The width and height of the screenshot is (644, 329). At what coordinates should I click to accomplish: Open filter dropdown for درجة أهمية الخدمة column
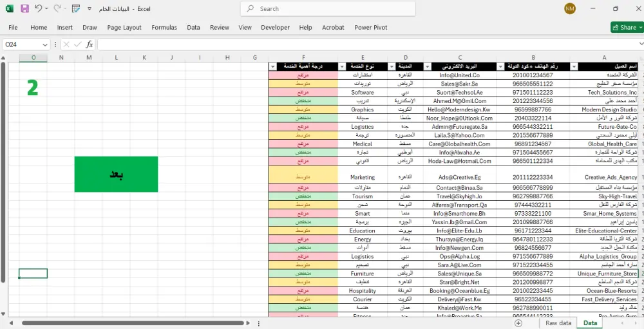pos(272,66)
